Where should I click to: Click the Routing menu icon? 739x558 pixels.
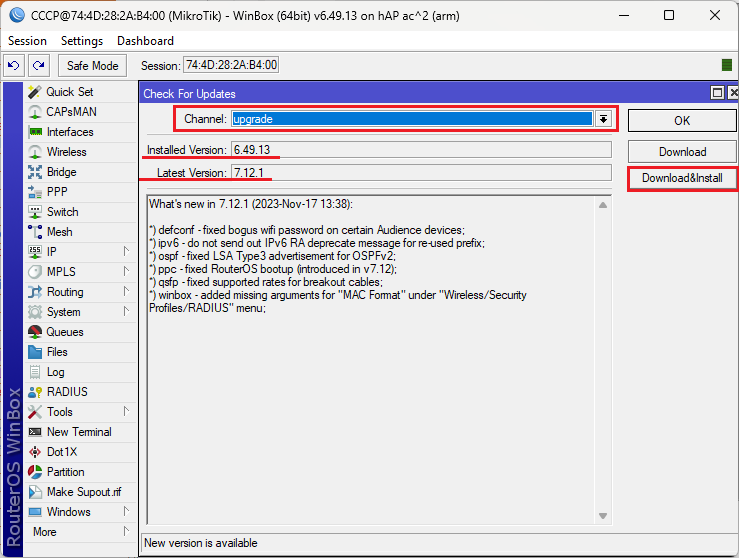[34, 292]
